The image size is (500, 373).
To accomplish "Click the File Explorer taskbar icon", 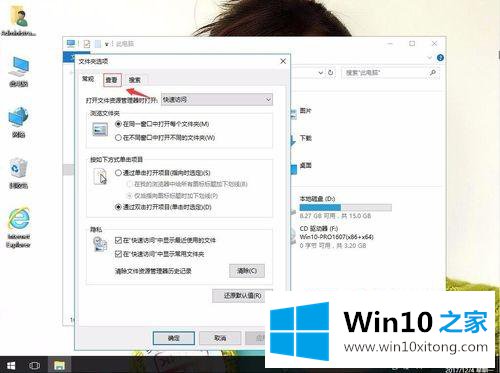I will (59, 365).
